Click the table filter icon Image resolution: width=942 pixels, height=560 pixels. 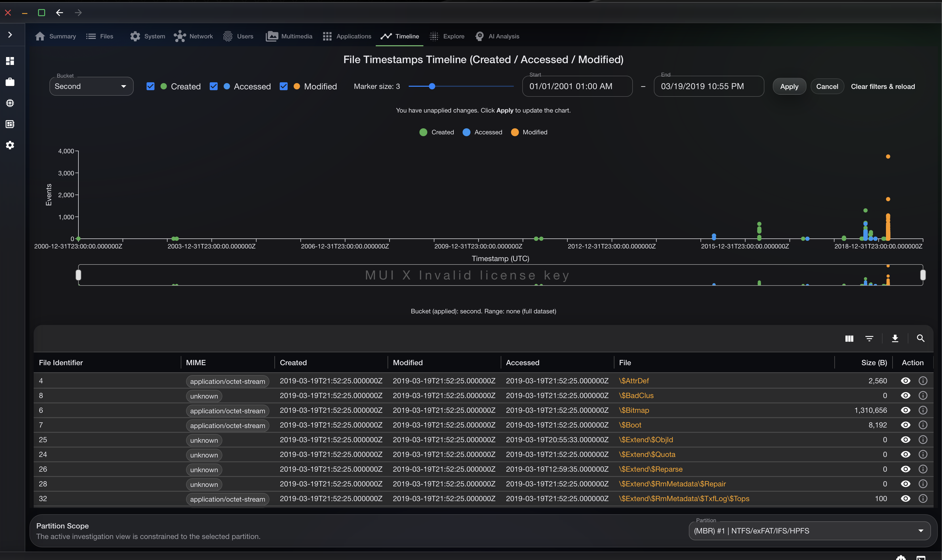point(869,338)
